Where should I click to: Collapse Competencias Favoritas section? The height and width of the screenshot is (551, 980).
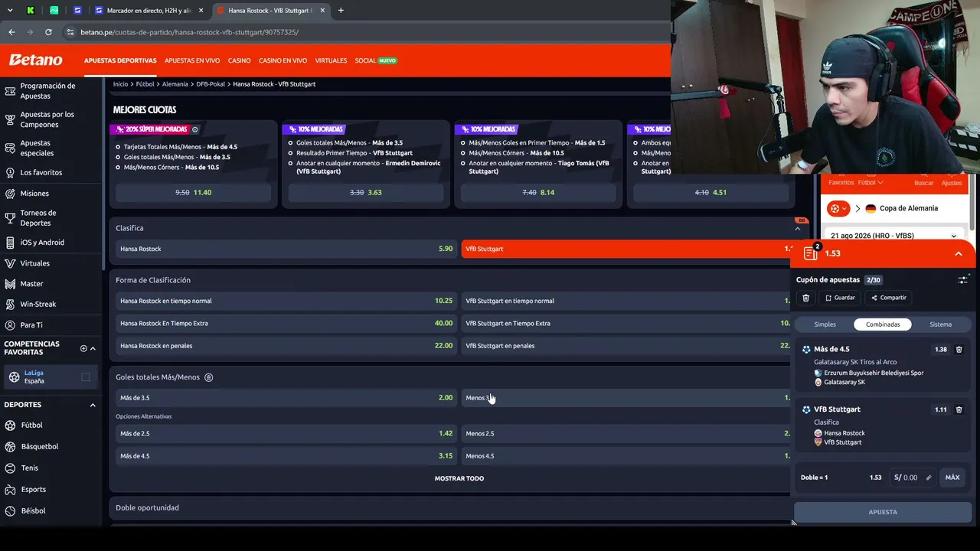point(93,348)
